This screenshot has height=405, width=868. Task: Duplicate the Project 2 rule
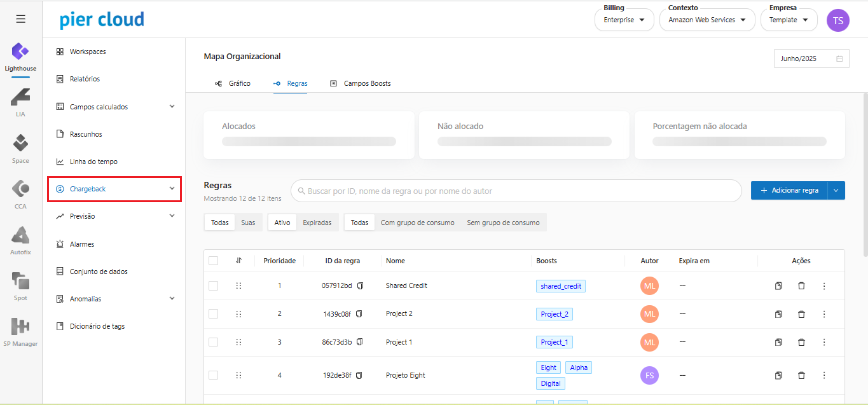[778, 314]
